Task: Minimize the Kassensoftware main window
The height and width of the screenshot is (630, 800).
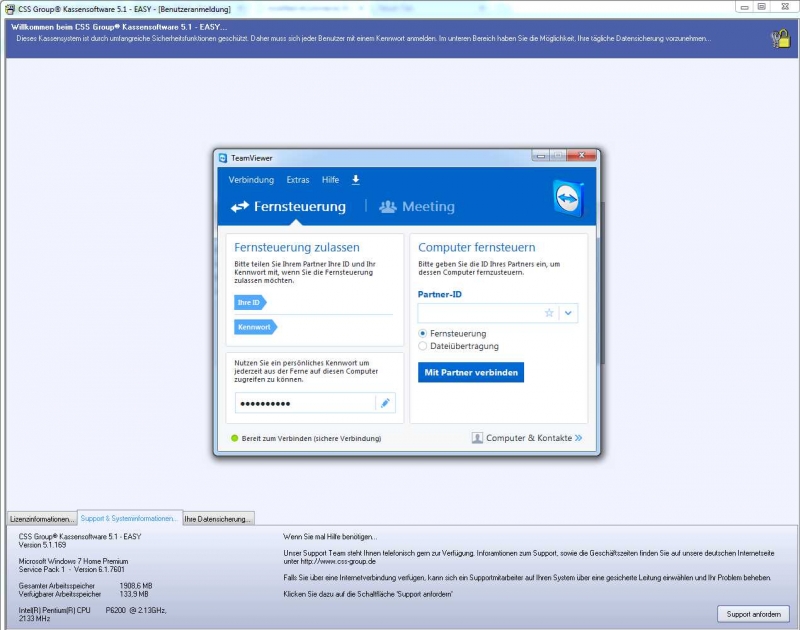Action: click(744, 7)
